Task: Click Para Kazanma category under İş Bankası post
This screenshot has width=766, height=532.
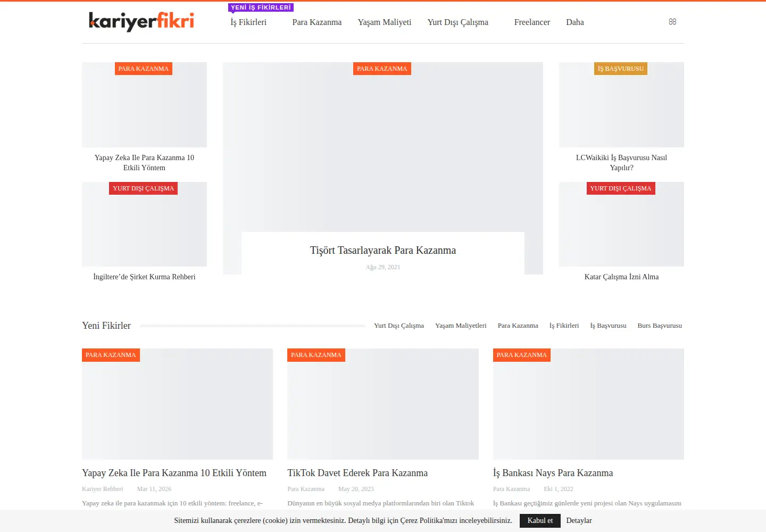Action: tap(511, 489)
